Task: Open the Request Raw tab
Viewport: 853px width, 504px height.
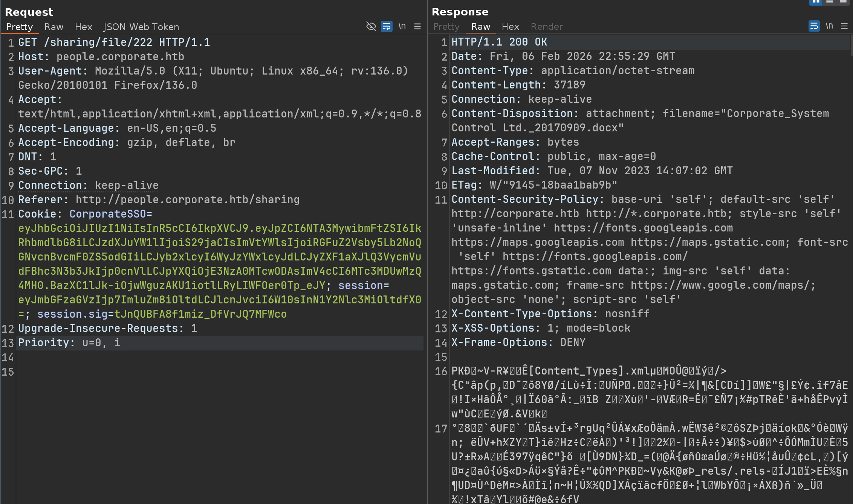Action: pyautogui.click(x=54, y=27)
